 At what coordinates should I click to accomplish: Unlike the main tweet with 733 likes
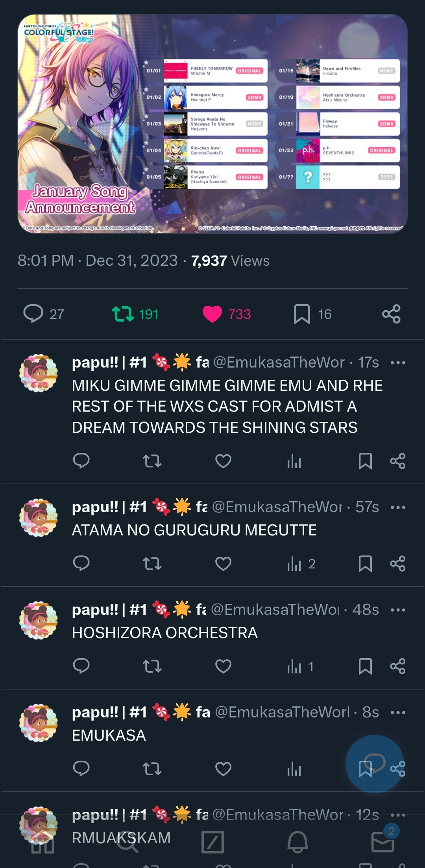pyautogui.click(x=213, y=314)
